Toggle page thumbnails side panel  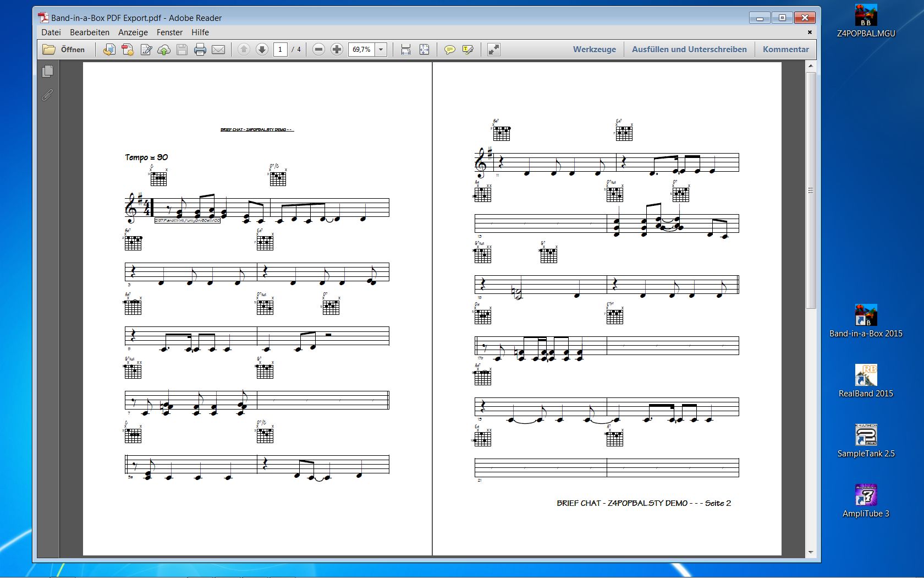point(48,71)
